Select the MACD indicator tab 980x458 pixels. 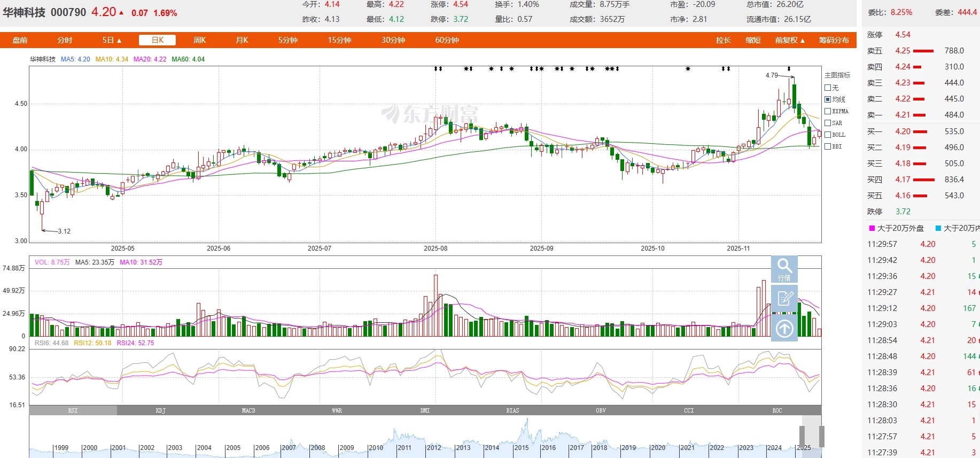click(248, 410)
